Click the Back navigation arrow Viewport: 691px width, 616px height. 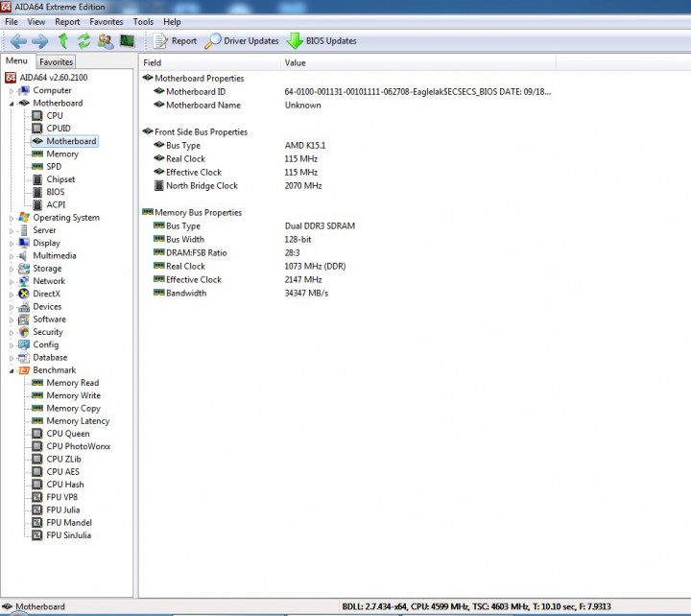pyautogui.click(x=18, y=41)
